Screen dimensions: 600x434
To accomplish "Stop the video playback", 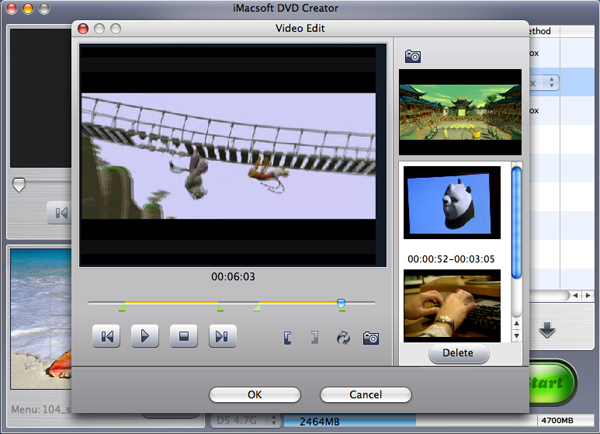I will coord(184,336).
